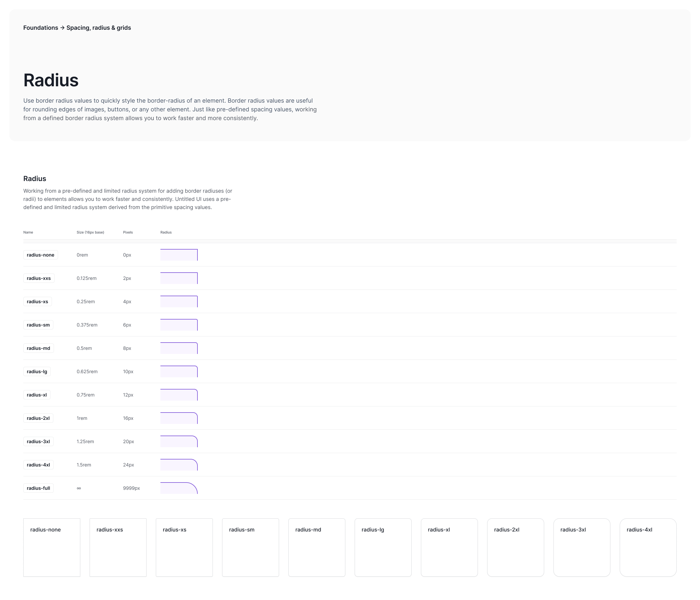The image size is (700, 600).
Task: Select the radius-md token badge
Action: point(38,348)
